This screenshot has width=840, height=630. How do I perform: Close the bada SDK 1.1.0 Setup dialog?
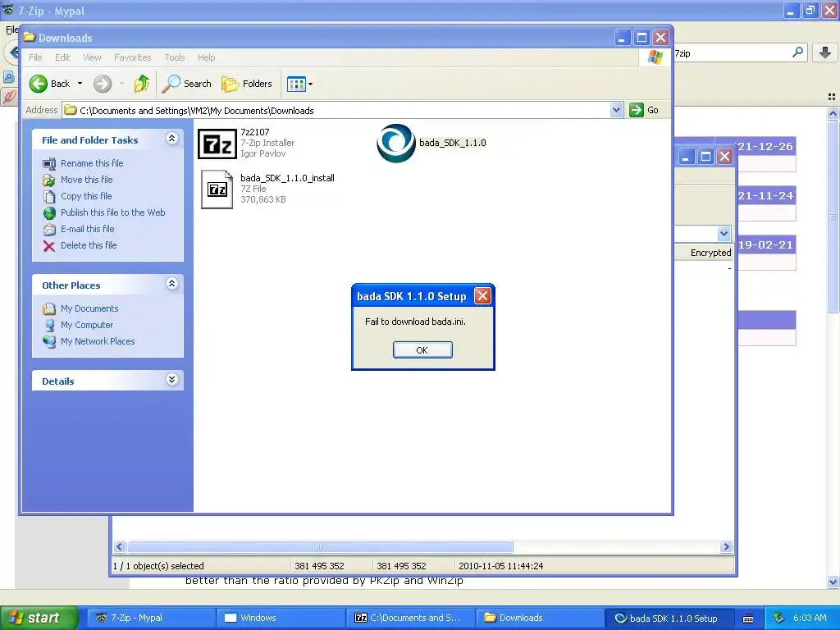point(482,295)
